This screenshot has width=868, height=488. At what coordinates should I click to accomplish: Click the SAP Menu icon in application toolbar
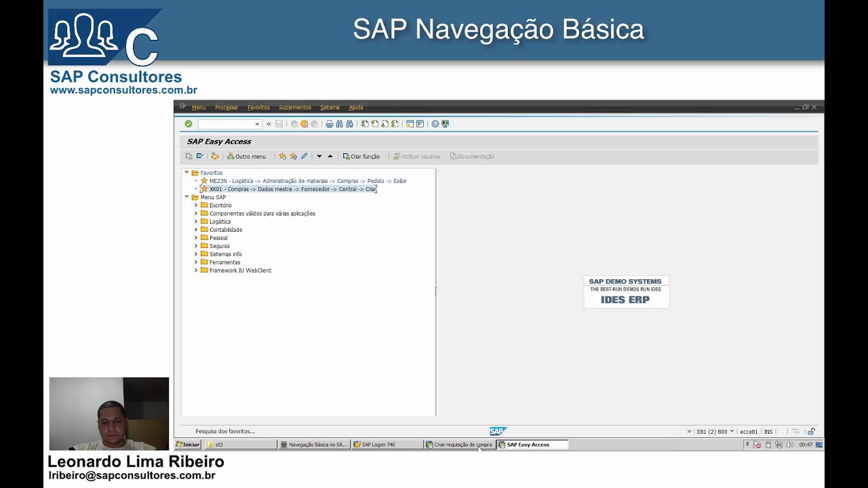click(200, 157)
